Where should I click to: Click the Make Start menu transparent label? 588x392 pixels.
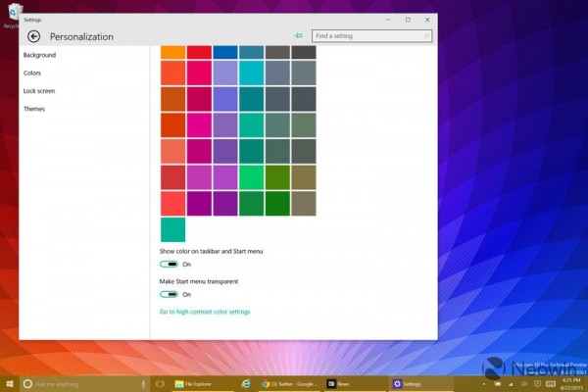pyautogui.click(x=199, y=281)
